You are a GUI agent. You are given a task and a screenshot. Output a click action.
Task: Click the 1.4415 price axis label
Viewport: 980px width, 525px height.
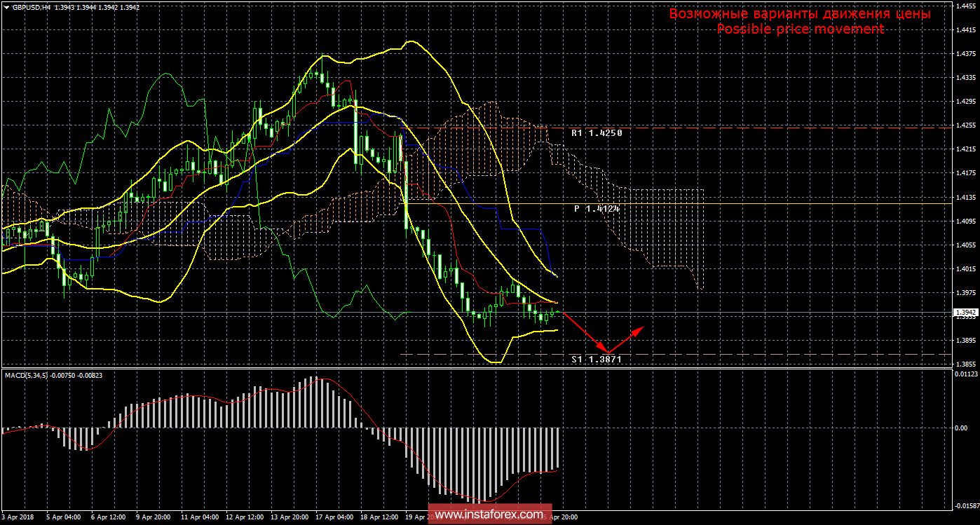[966, 30]
